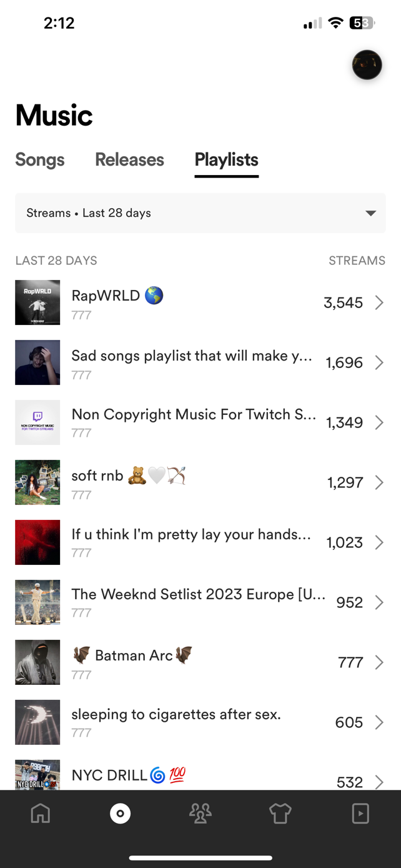Tap the chevron beside 1,297 streams

[x=379, y=482]
